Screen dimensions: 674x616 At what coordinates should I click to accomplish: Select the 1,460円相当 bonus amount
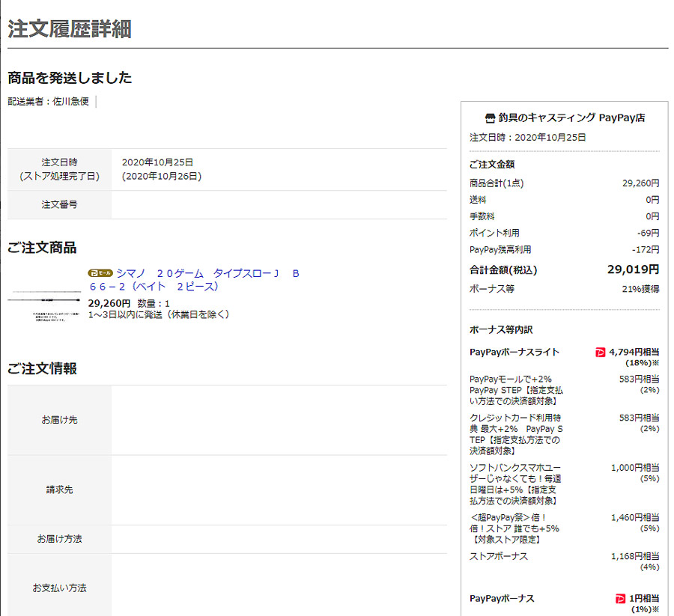(x=635, y=517)
